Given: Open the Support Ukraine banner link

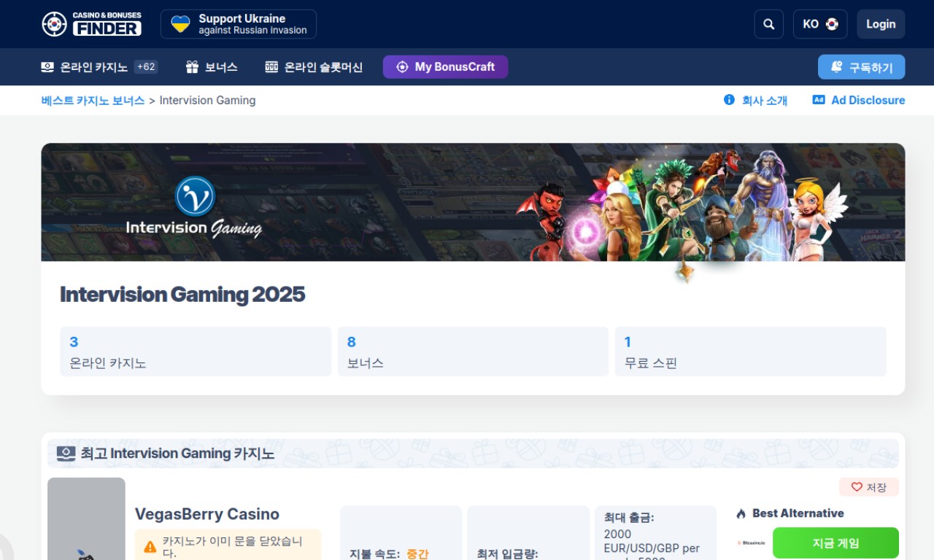Looking at the screenshot, I should point(239,24).
